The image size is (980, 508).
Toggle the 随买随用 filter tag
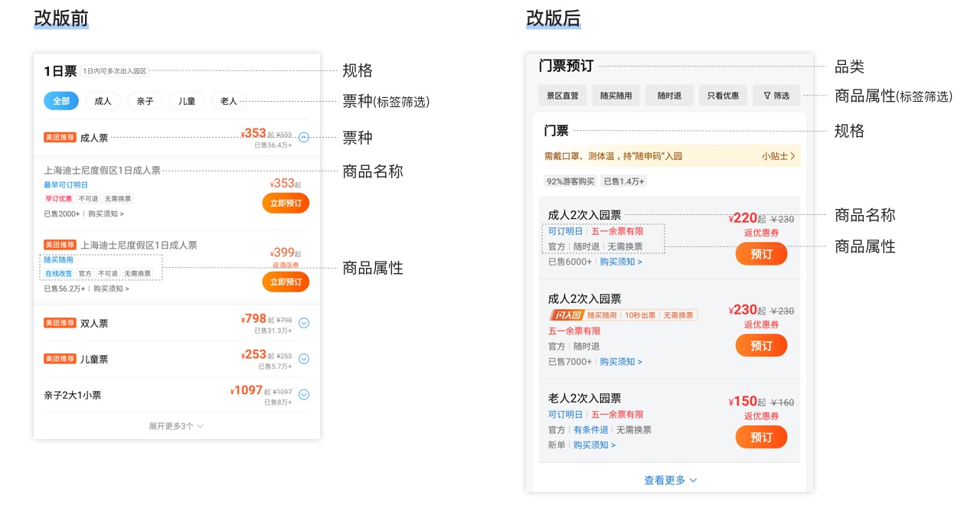616,95
